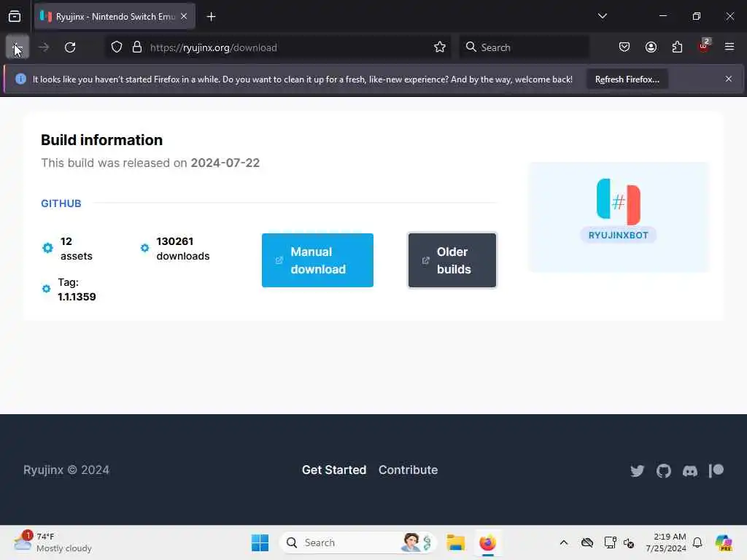Open the Contribute footer link

(x=408, y=470)
